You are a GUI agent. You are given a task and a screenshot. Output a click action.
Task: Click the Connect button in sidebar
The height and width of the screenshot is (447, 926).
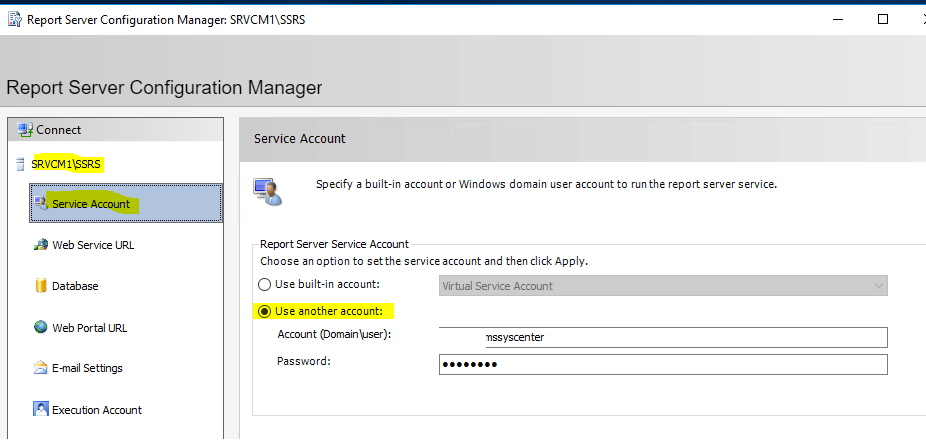coord(116,129)
